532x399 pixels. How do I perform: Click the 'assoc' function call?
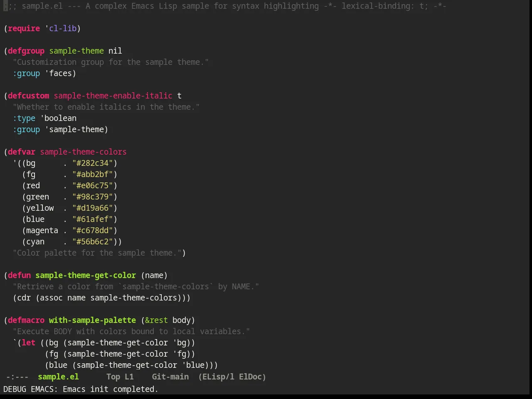tap(51, 298)
